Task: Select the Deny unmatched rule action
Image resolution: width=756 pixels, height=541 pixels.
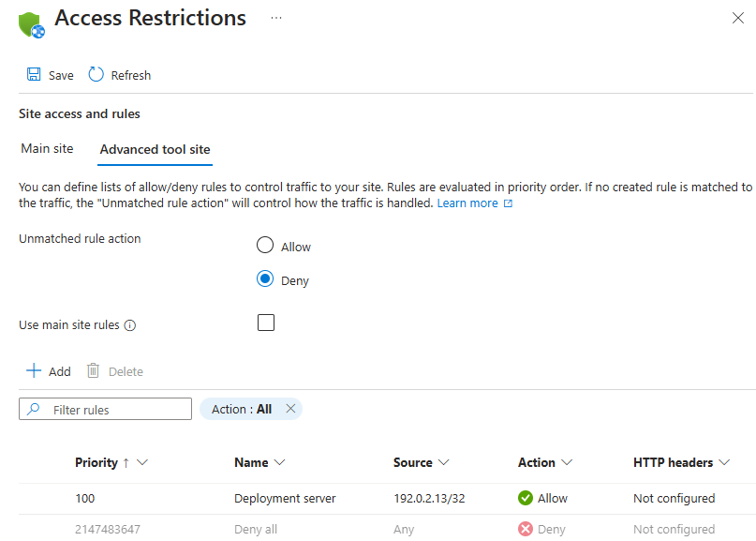Action: pyautogui.click(x=265, y=279)
